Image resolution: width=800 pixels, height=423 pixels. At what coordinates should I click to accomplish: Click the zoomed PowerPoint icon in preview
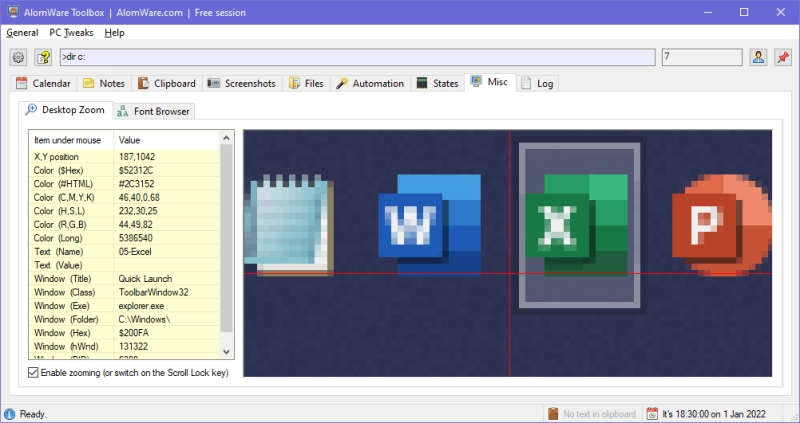point(721,225)
